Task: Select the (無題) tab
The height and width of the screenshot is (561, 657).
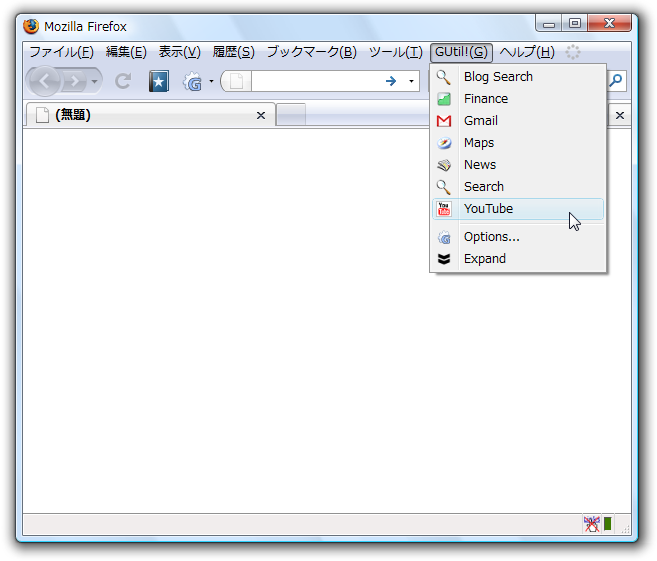Action: [150, 115]
